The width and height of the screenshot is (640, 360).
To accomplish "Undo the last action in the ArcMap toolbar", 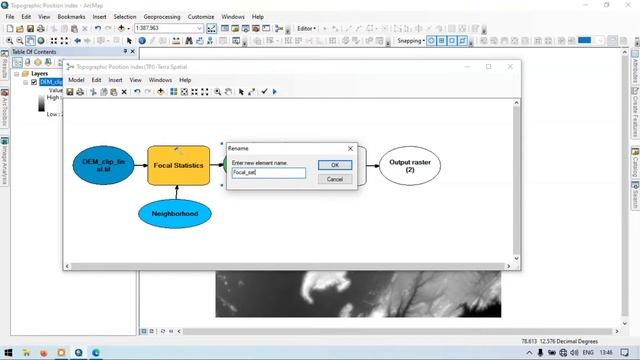I will click(x=98, y=29).
